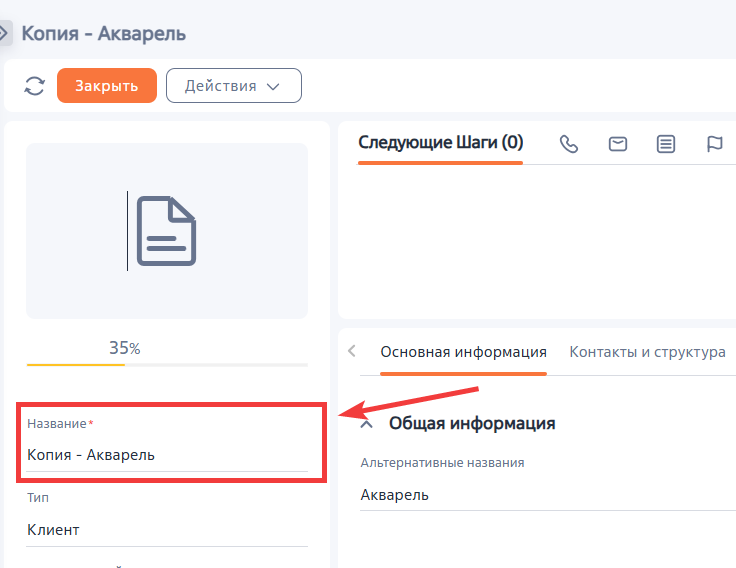Switch to Основная информация tab

(x=463, y=352)
